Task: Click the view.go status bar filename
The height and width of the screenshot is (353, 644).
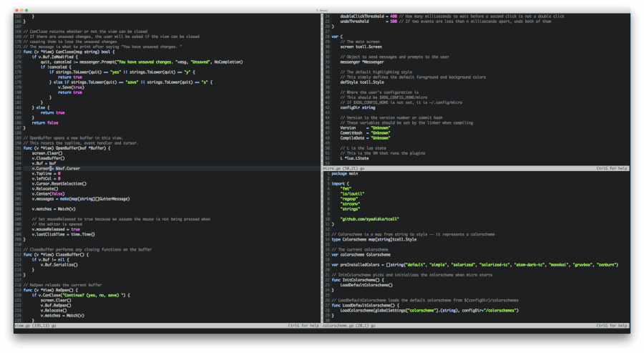Action: point(22,325)
